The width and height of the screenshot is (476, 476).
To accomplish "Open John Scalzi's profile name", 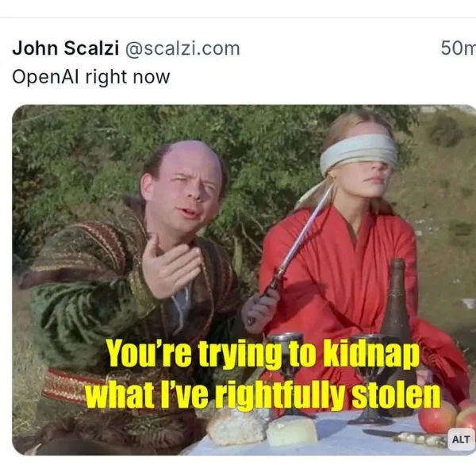I will click(65, 48).
